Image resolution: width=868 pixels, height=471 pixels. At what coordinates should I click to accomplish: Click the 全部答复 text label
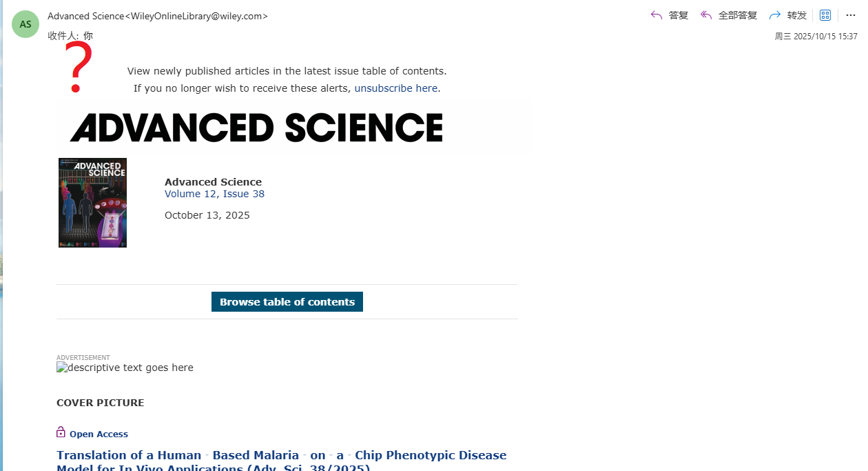tap(738, 15)
